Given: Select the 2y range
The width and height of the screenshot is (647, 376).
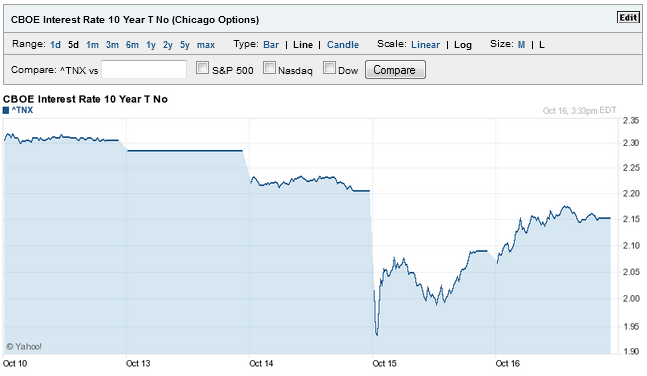Looking at the screenshot, I should (168, 45).
